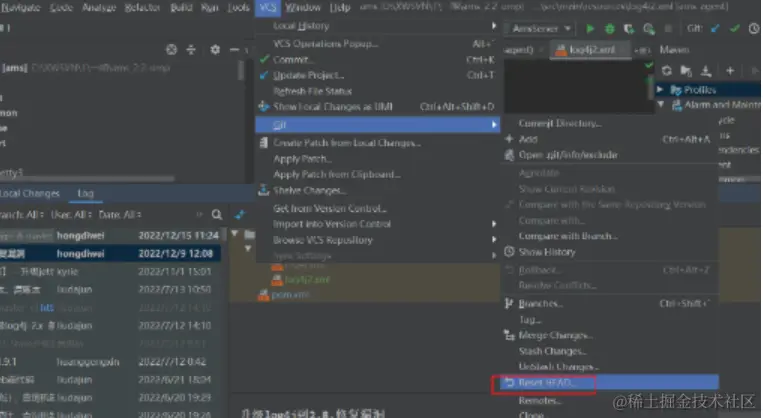Screen dimensions: 763x418
Task: Open the User: All filter dropdown
Action: [x=71, y=215]
